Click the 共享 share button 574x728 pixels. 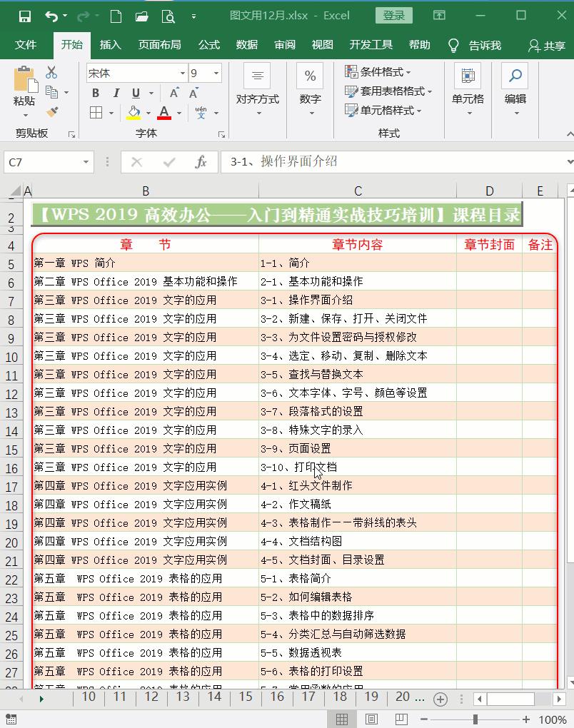(545, 44)
